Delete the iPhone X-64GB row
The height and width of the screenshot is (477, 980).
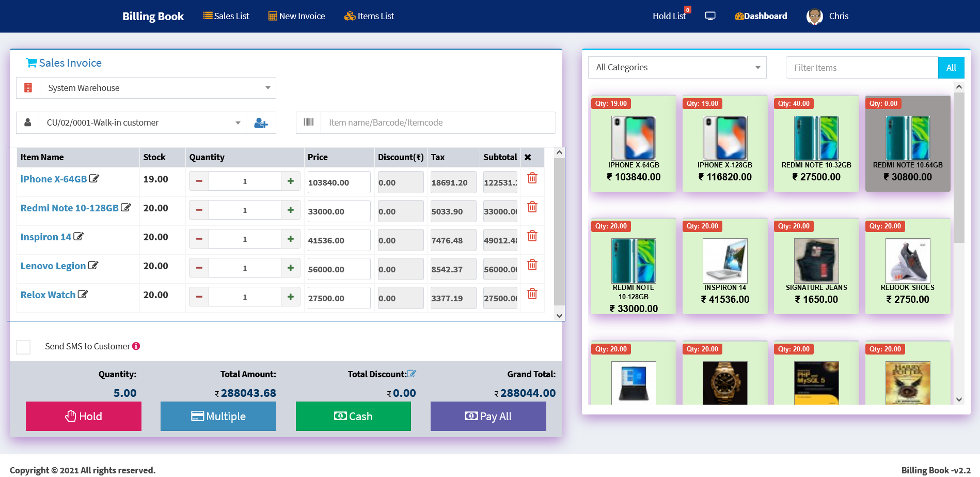tap(532, 178)
